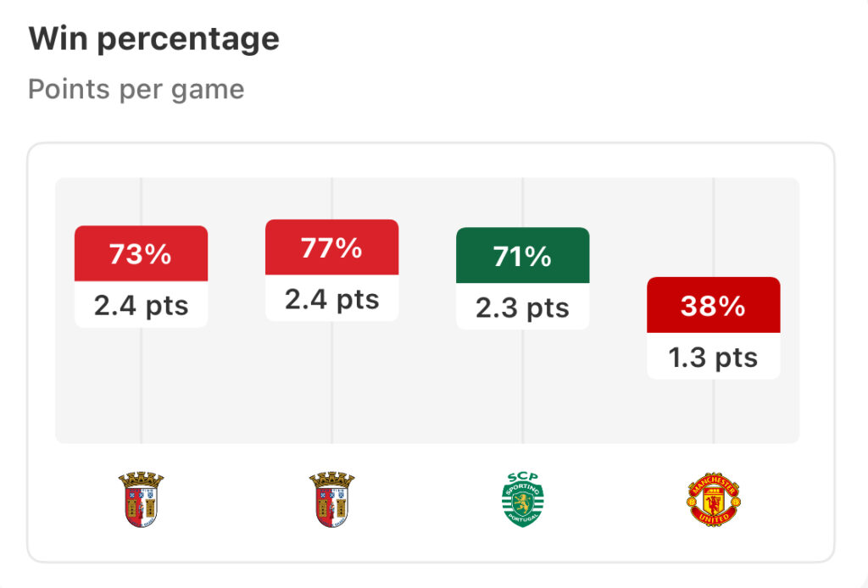Click the red 77% win badge
This screenshot has height=588, width=868.
(331, 247)
